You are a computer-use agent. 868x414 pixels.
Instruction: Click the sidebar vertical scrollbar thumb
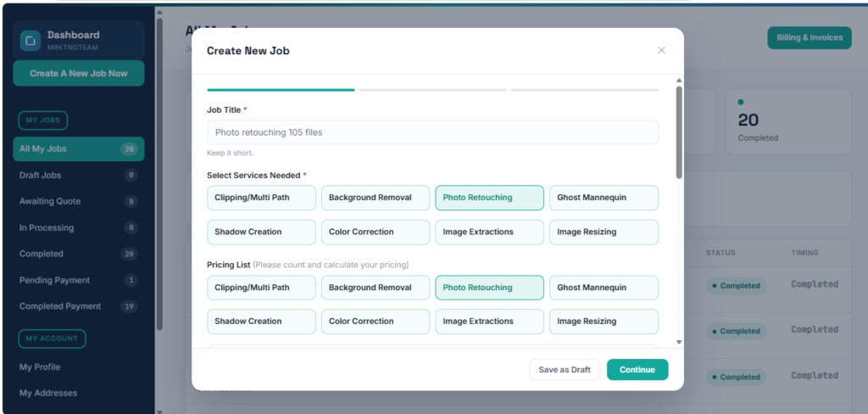pos(159,174)
